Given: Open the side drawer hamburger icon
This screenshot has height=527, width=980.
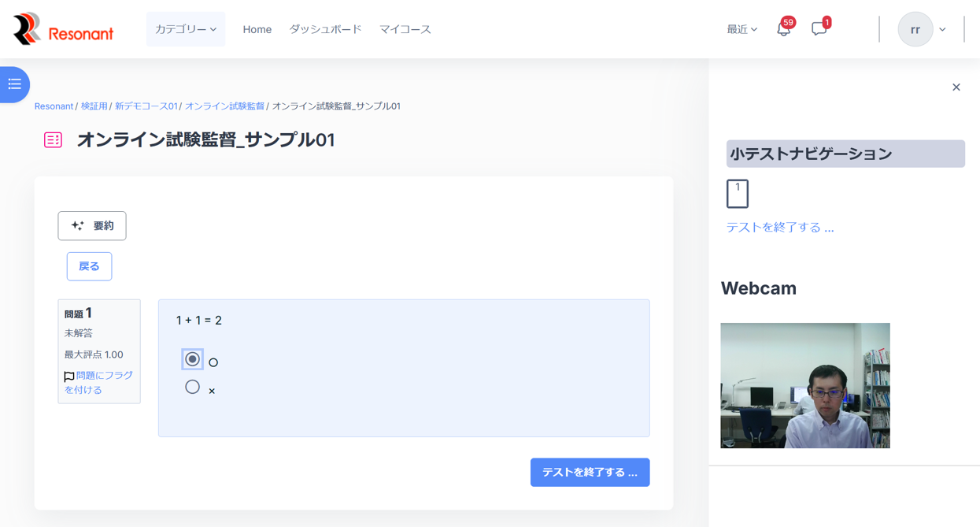Looking at the screenshot, I should 14,84.
